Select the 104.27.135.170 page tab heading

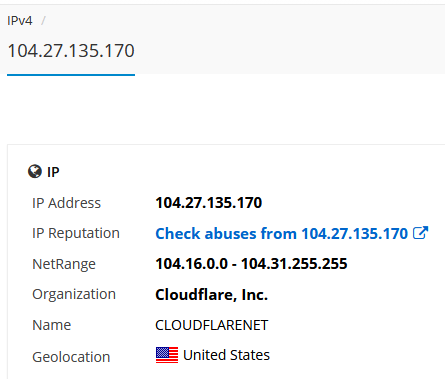(x=71, y=51)
